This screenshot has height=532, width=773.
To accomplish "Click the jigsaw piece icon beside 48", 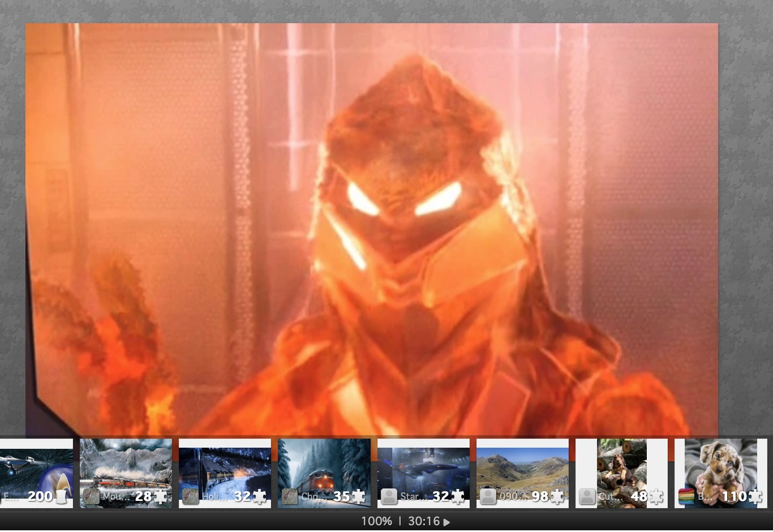I will [x=656, y=496].
